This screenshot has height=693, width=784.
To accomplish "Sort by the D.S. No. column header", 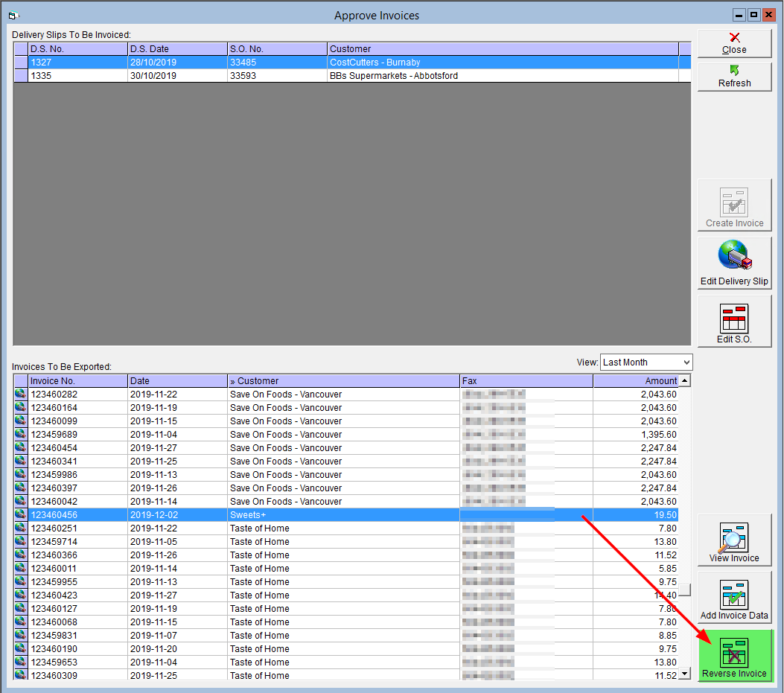I will coord(77,49).
